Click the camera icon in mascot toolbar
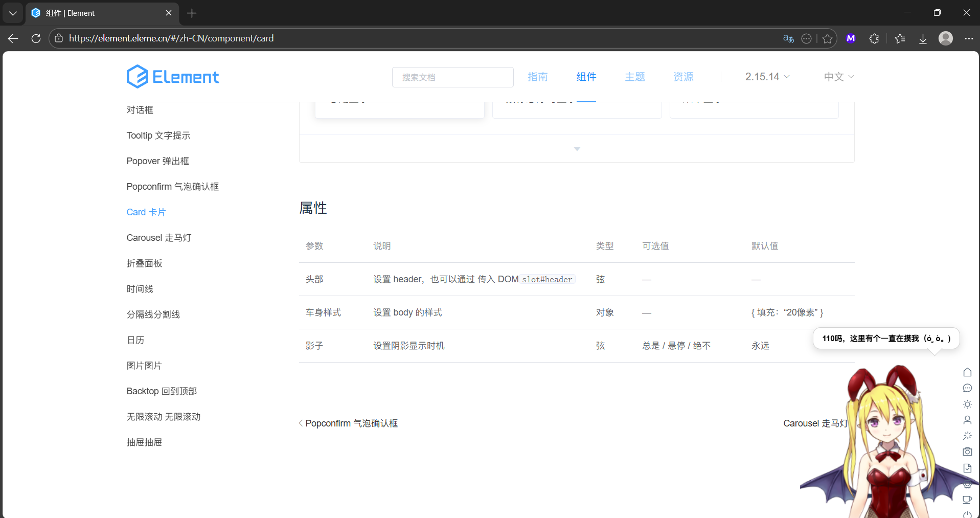The image size is (980, 518). 967,452
